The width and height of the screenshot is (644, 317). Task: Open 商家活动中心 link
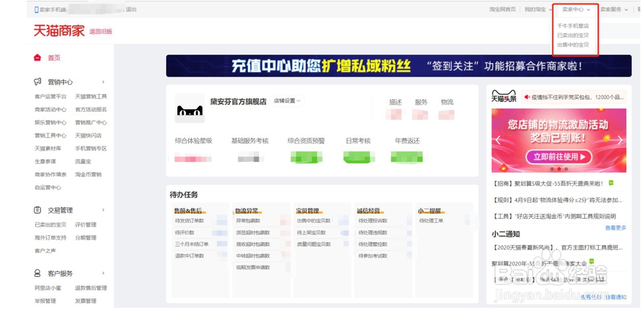coord(50,109)
